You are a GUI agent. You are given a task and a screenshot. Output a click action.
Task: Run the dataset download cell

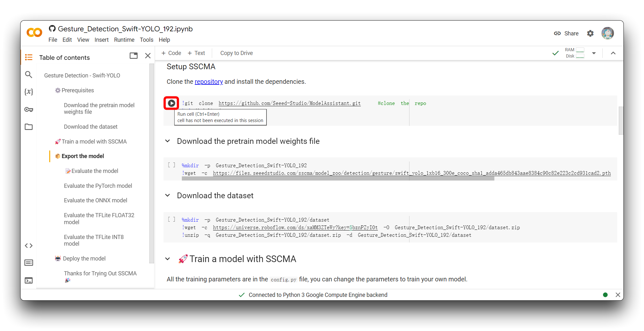coord(171,219)
